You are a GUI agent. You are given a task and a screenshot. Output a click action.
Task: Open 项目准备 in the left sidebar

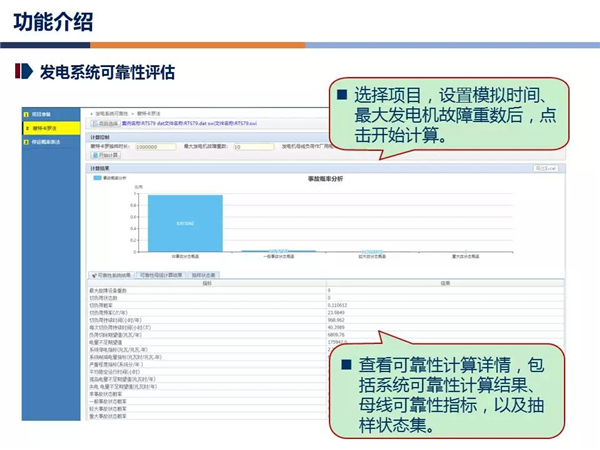(x=44, y=116)
